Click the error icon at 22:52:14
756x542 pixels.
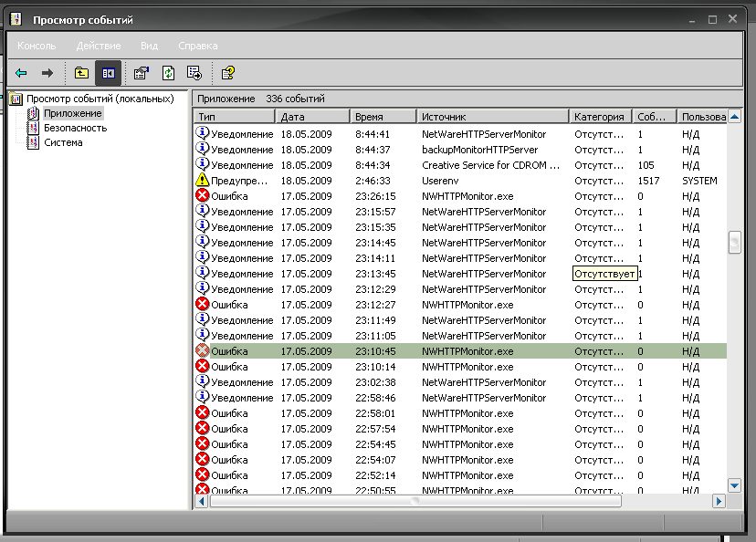pos(202,474)
